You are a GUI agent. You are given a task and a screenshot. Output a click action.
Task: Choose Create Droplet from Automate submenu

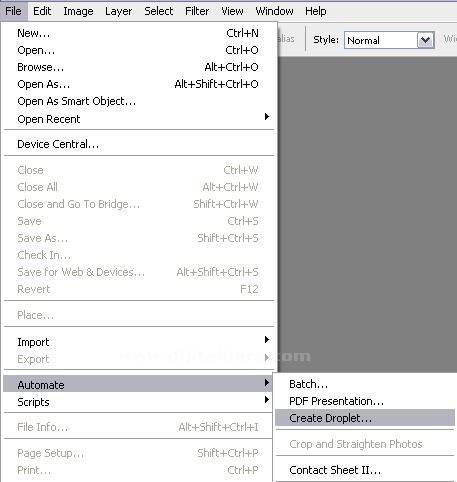click(365, 418)
